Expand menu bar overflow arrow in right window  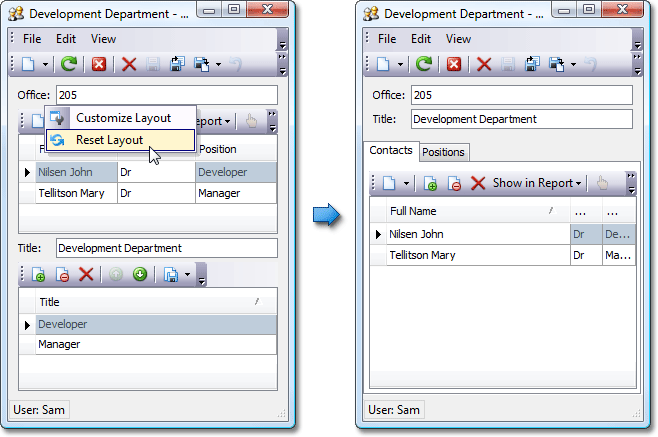tap(637, 44)
